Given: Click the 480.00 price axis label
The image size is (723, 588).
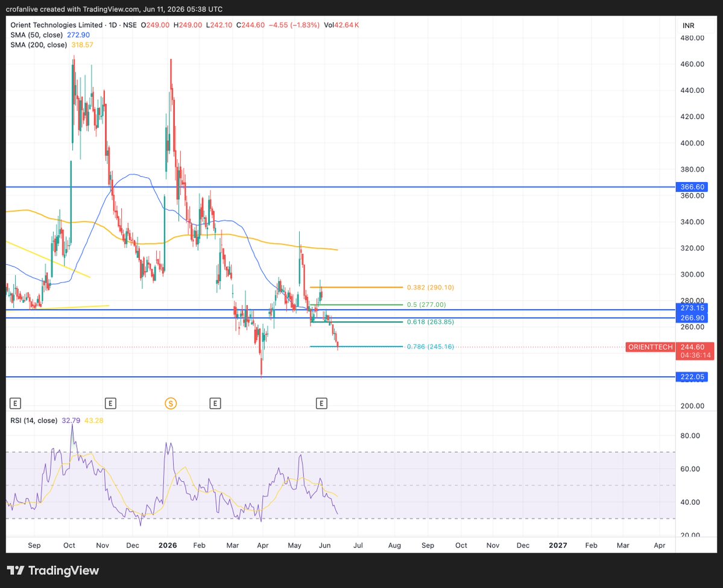Looking at the screenshot, I should tap(692, 38).
